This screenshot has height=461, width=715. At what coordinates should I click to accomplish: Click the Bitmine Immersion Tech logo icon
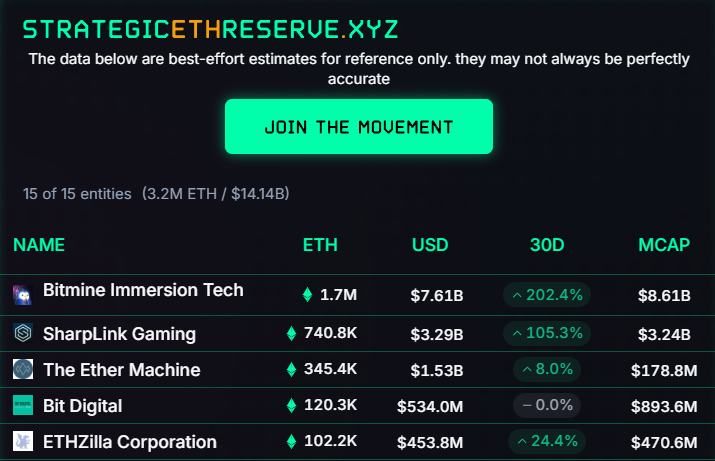coord(23,295)
